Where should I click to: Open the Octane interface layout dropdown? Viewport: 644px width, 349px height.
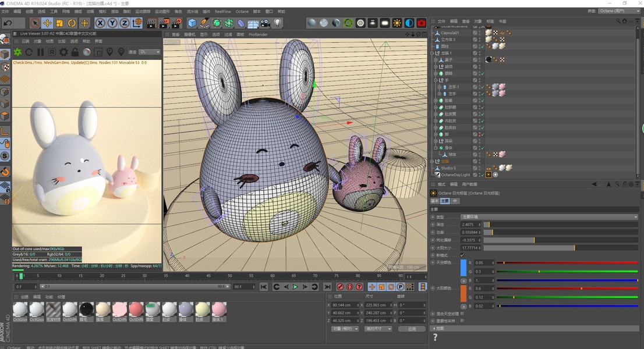click(x=619, y=11)
